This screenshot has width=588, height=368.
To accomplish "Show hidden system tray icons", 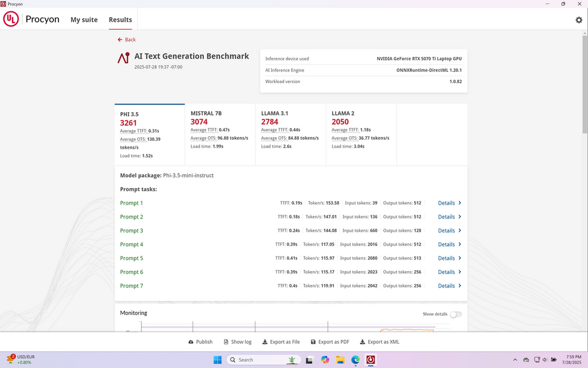I will click(515, 360).
